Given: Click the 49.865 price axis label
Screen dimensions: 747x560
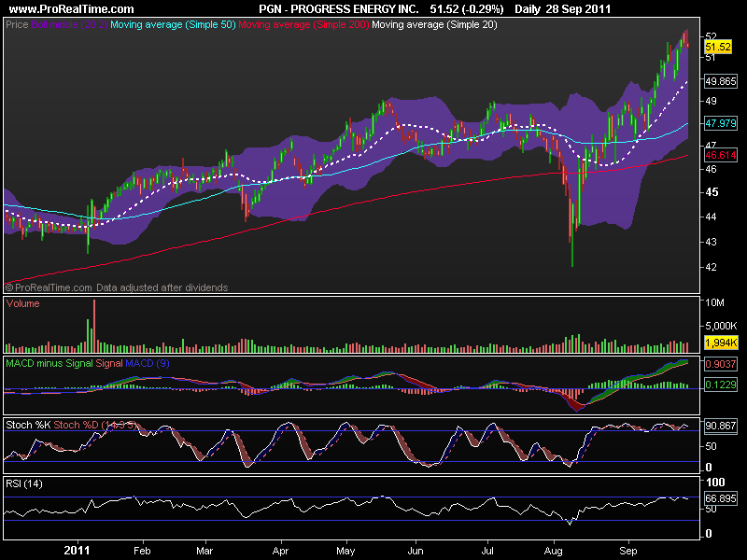Looking at the screenshot, I should (721, 81).
